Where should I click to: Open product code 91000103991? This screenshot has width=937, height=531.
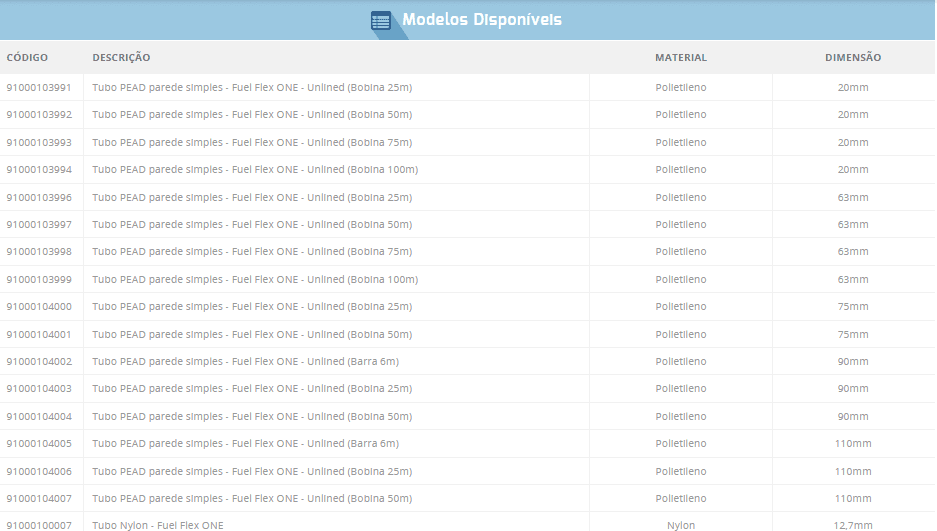coord(39,88)
